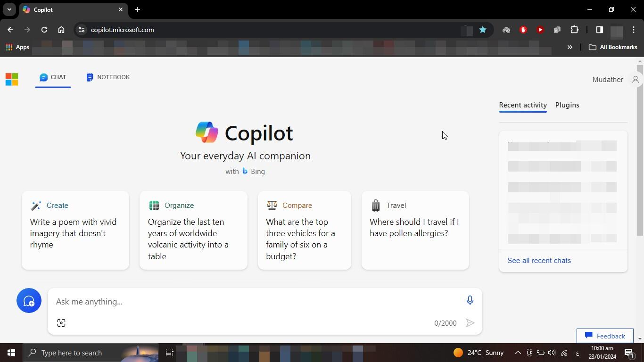Expand the hidden bookmarks chevron
The width and height of the screenshot is (644, 362).
(x=570, y=47)
